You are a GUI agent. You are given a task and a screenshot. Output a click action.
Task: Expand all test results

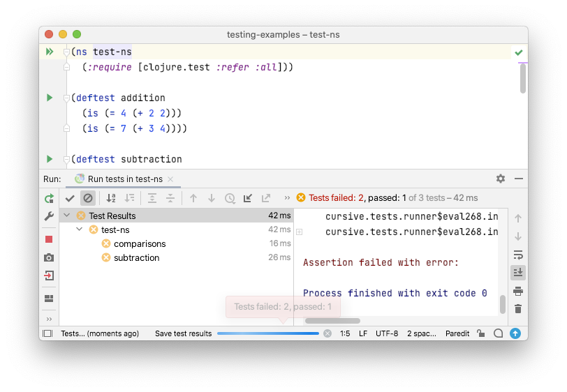click(x=152, y=198)
